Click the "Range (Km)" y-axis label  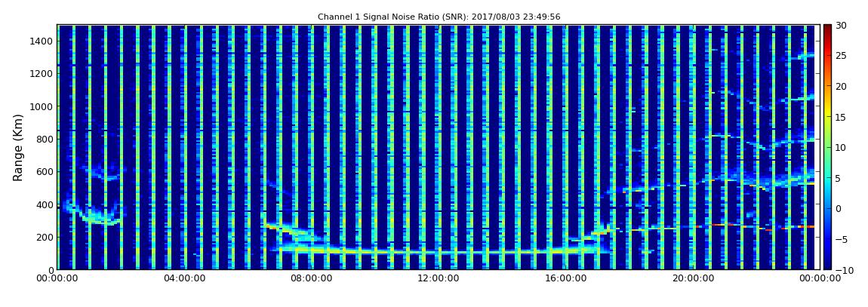(18, 148)
